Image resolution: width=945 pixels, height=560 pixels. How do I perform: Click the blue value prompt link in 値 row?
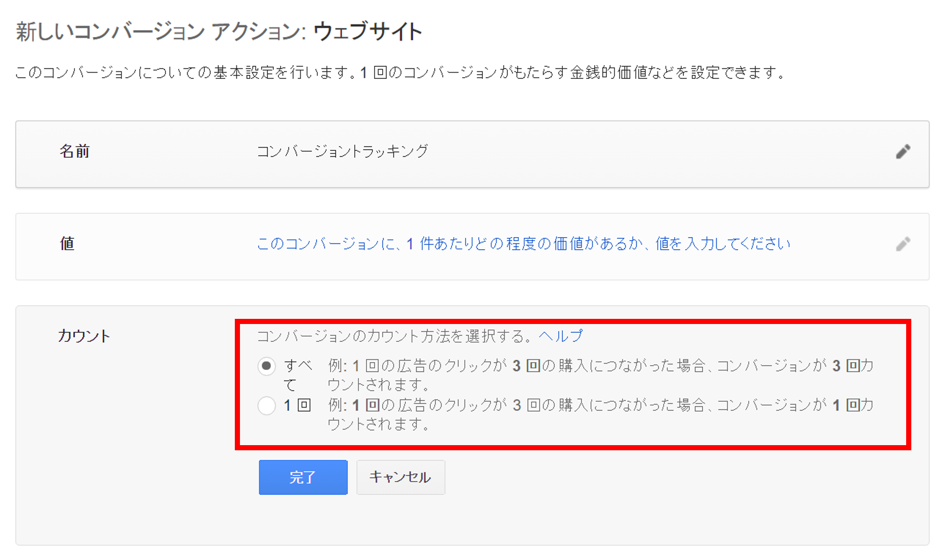click(x=523, y=244)
